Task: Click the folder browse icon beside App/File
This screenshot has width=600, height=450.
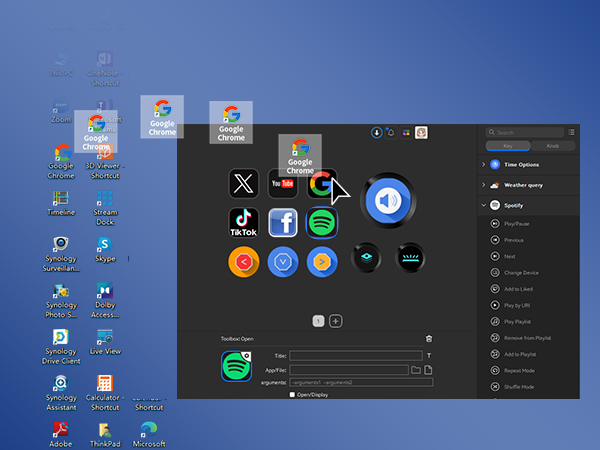Action: (416, 370)
